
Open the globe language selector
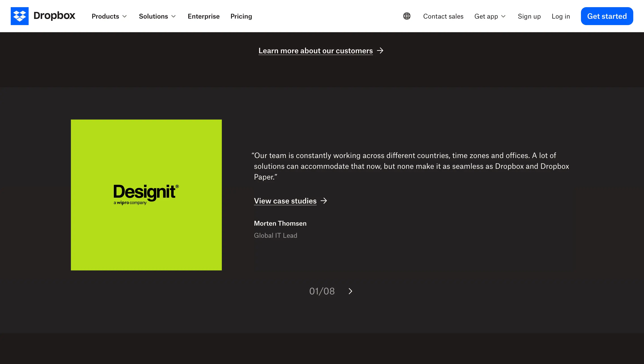click(407, 16)
